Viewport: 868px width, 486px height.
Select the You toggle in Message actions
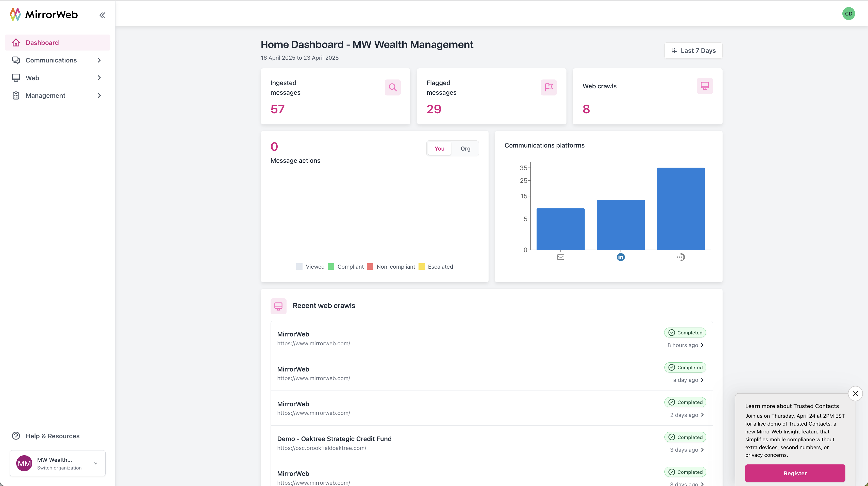439,149
